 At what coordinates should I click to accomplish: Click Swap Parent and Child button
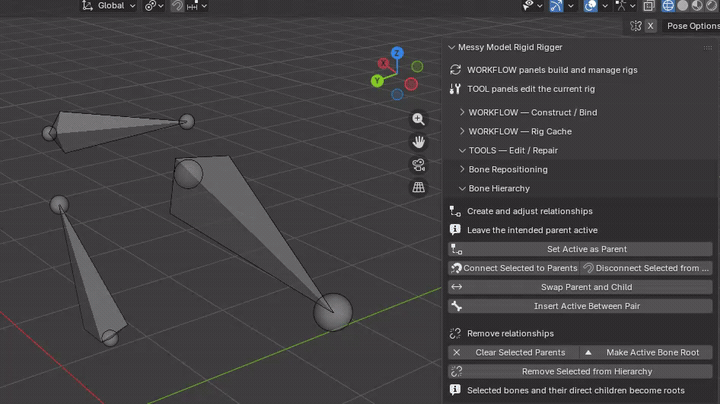[580, 287]
